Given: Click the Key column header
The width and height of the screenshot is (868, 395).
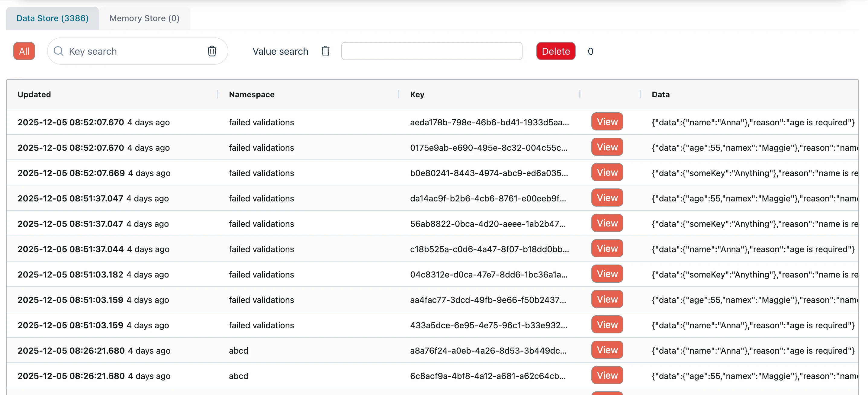Looking at the screenshot, I should pyautogui.click(x=417, y=94).
